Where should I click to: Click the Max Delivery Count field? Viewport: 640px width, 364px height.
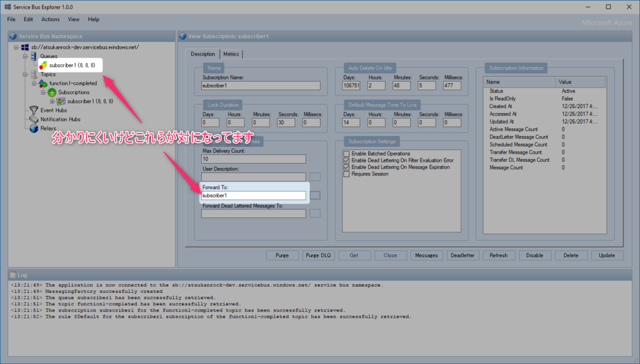pyautogui.click(x=254, y=159)
